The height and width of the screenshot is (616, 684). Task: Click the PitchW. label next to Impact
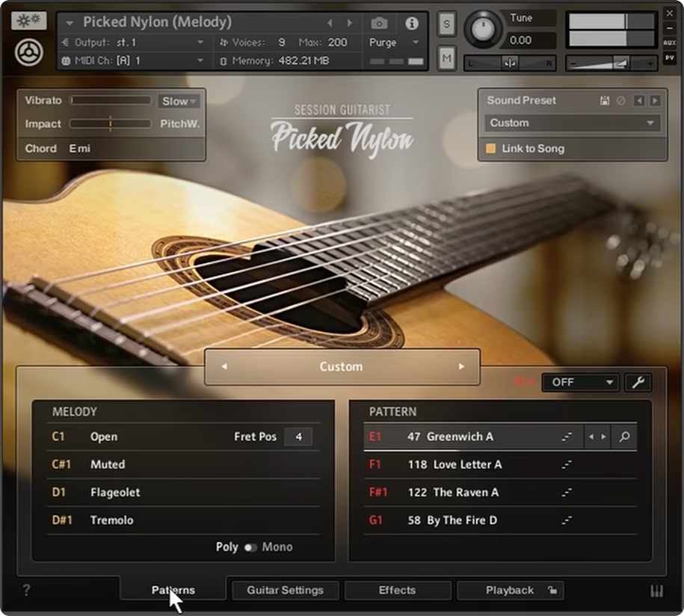pos(179,124)
